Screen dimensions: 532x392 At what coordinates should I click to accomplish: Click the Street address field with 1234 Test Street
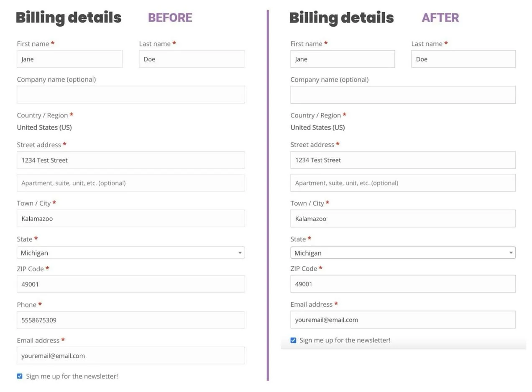tap(130, 160)
